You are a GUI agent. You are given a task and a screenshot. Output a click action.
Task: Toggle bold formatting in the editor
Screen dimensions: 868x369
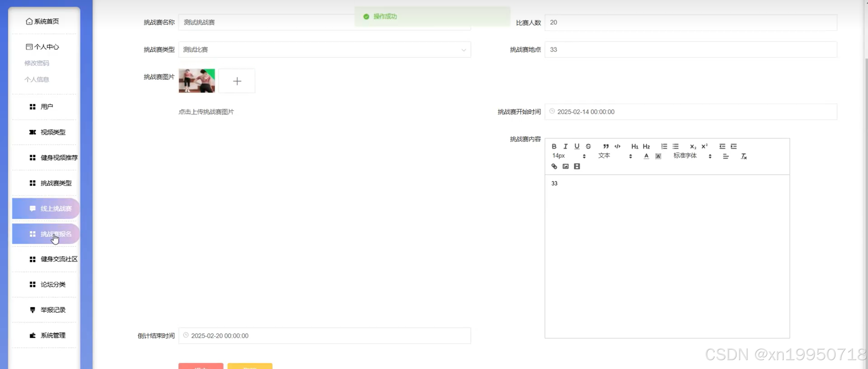(x=554, y=146)
